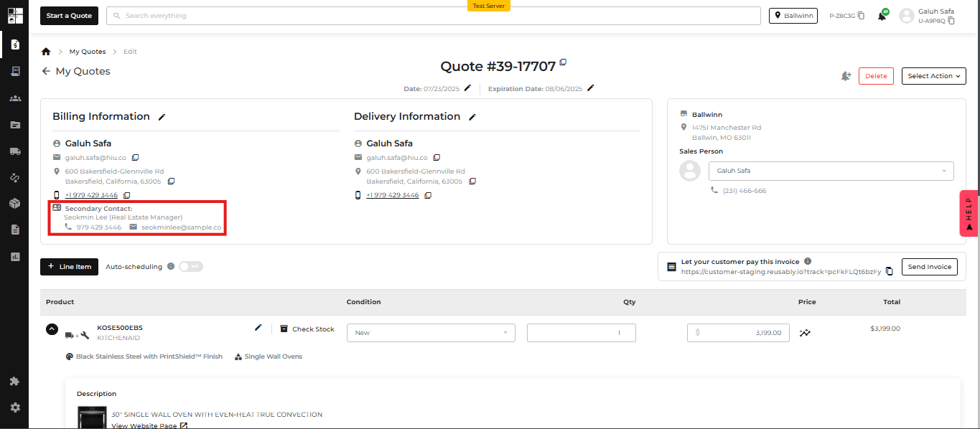Edit Delivery Information with pencil icon
The width and height of the screenshot is (980, 429).
[472, 117]
